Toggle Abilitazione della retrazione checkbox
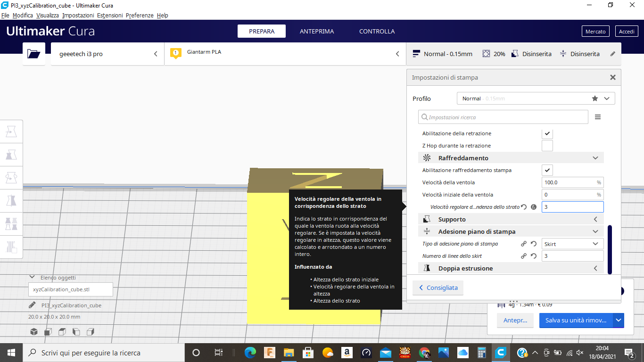The height and width of the screenshot is (362, 644). point(547,133)
